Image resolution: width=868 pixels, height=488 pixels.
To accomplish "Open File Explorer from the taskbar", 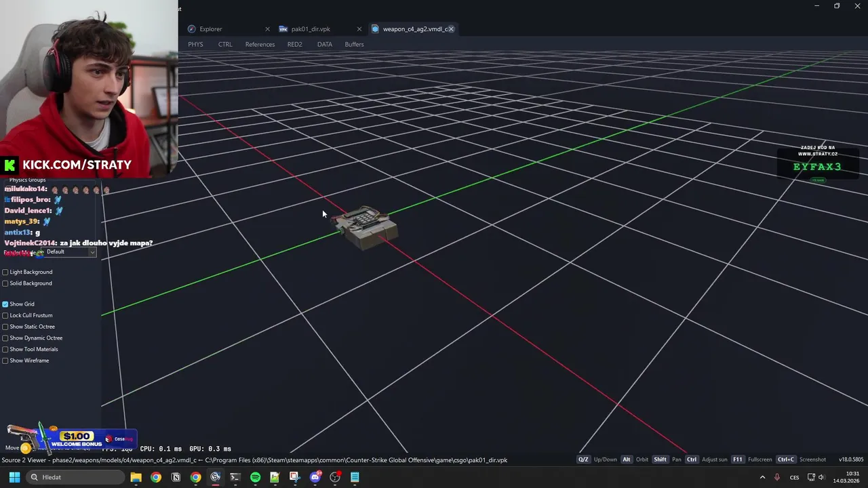I will coord(136,477).
